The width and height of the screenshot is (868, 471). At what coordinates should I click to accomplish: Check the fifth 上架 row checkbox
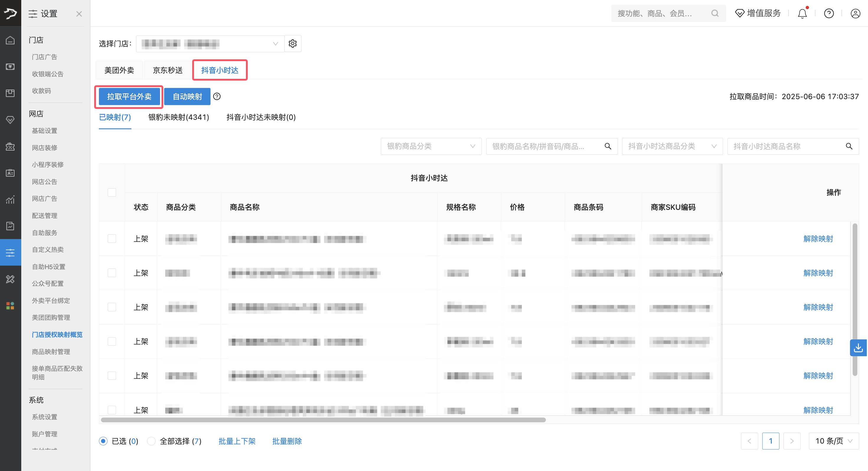112,375
